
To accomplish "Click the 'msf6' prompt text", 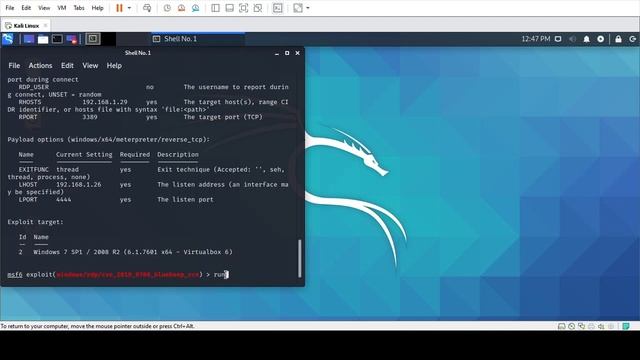I will pyautogui.click(x=15, y=274).
